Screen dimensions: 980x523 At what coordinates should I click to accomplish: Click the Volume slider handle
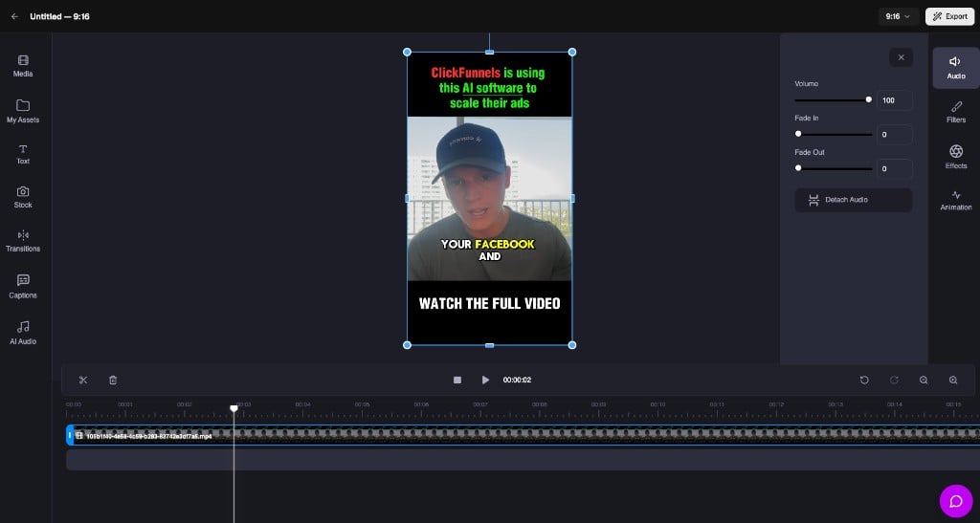868,99
